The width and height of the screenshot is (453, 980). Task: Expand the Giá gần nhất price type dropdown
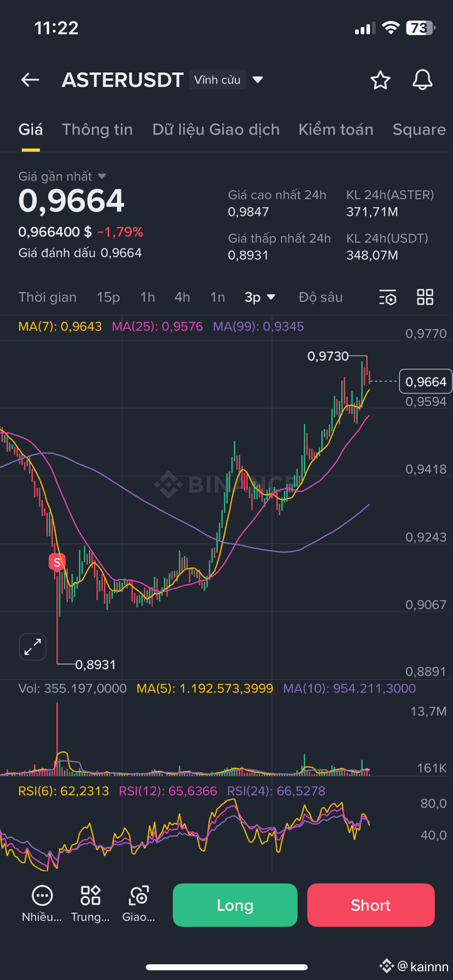coord(62,176)
